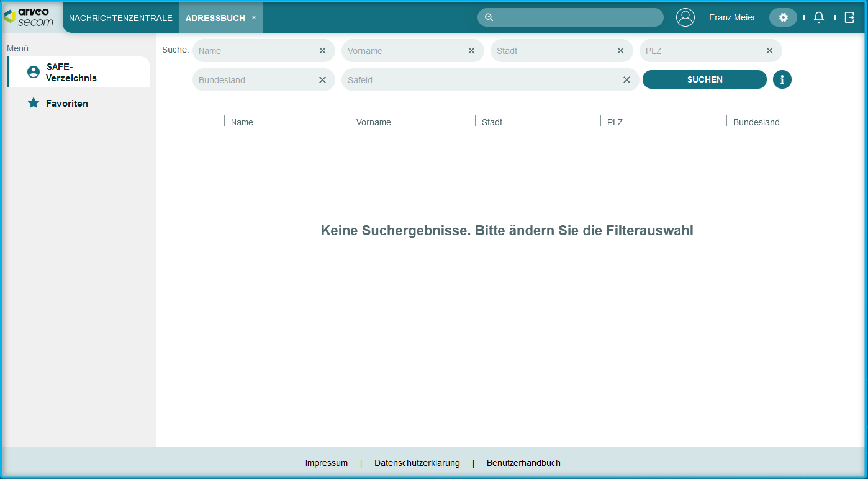Click the info icon beside Suchen
Viewport: 868px width, 479px height.
[782, 79]
